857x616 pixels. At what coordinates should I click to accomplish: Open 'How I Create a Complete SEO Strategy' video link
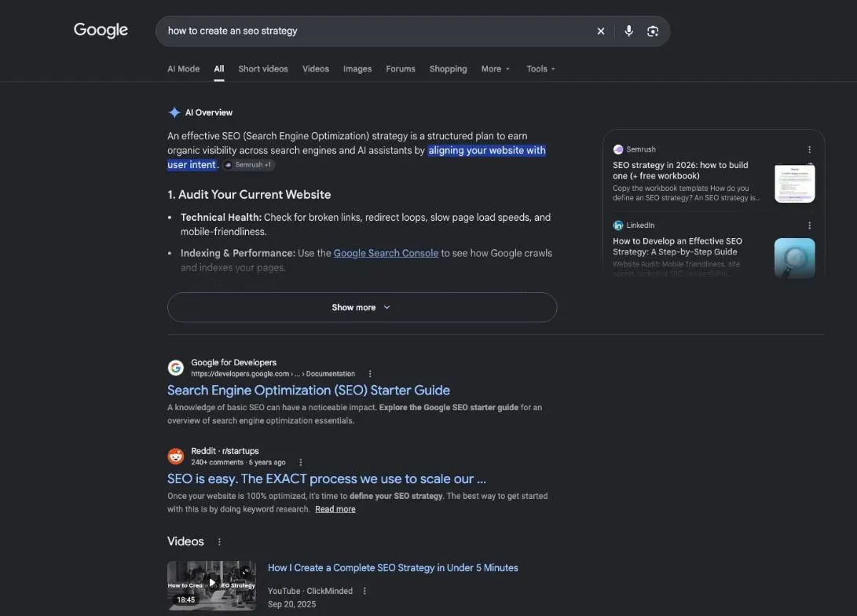click(x=393, y=568)
